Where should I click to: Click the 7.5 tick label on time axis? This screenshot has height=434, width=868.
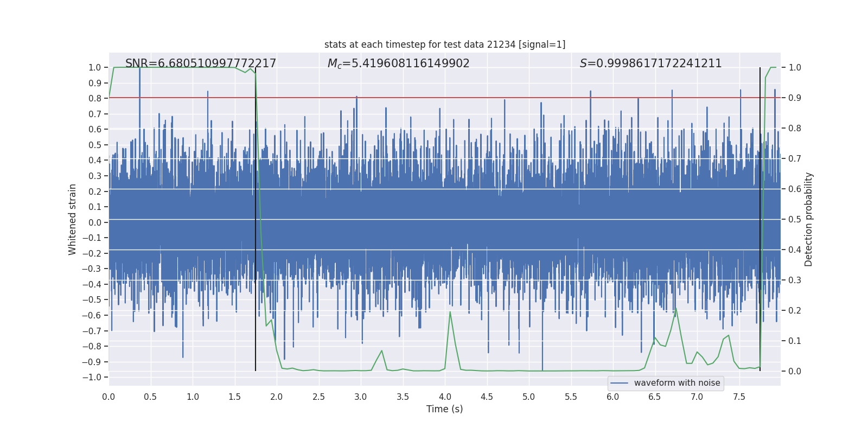739,397
